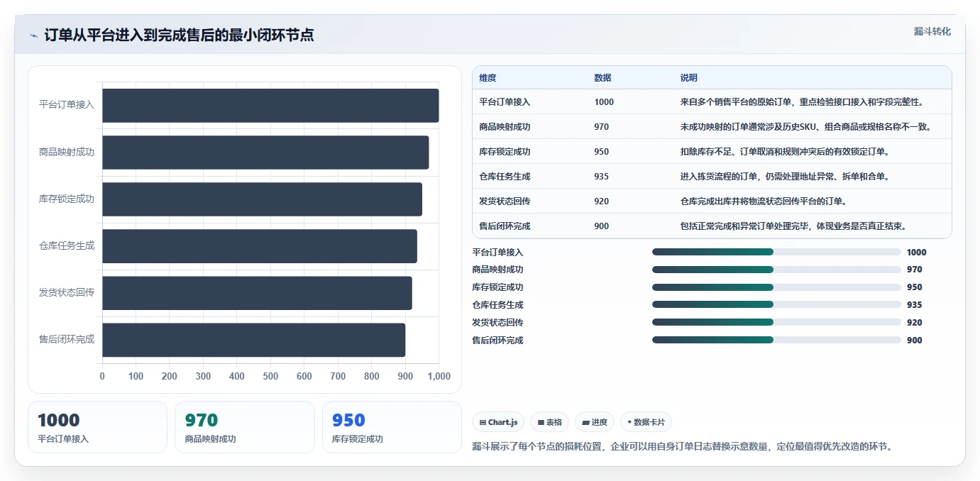980x481 pixels.
Task: Click 平台订单接入 cell in the table
Action: pyautogui.click(x=505, y=102)
